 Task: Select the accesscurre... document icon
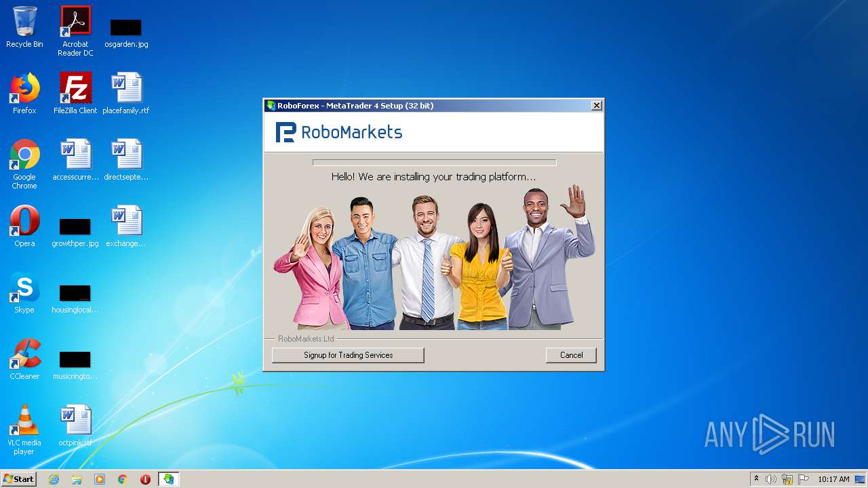click(x=75, y=160)
